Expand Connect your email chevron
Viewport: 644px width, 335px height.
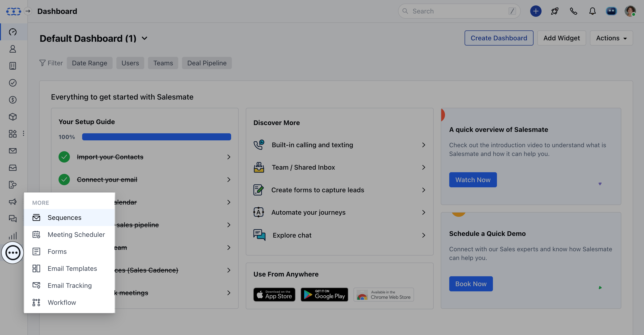pyautogui.click(x=229, y=179)
